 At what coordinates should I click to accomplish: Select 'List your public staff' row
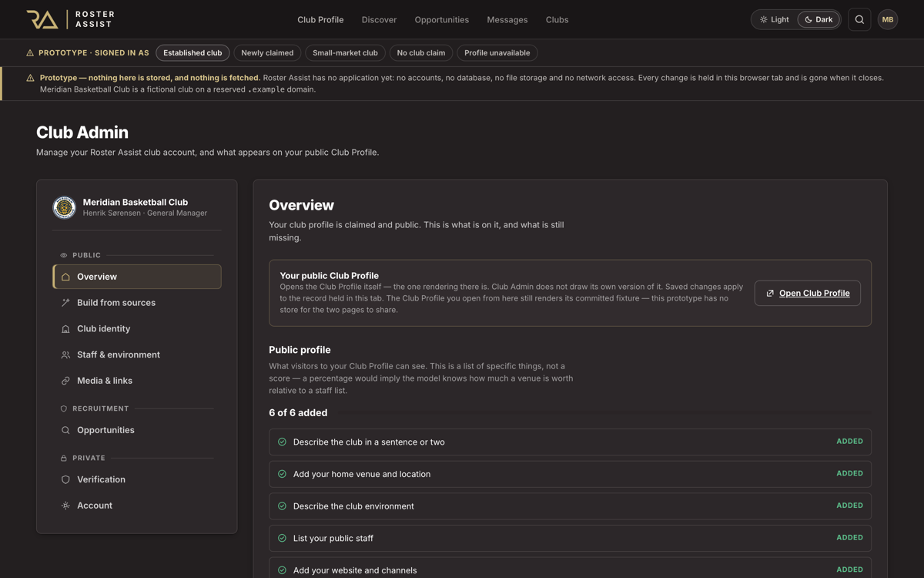coord(570,538)
